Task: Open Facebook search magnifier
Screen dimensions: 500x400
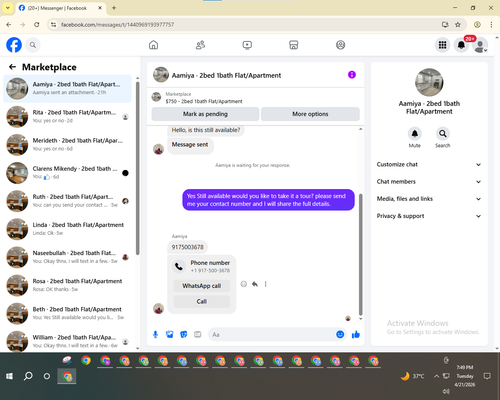Action: click(33, 45)
